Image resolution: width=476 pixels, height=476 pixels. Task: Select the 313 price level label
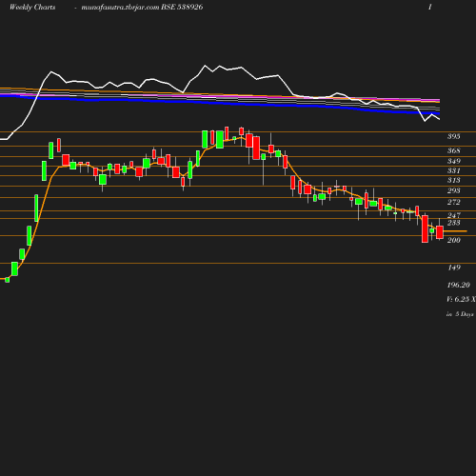pos(454,180)
